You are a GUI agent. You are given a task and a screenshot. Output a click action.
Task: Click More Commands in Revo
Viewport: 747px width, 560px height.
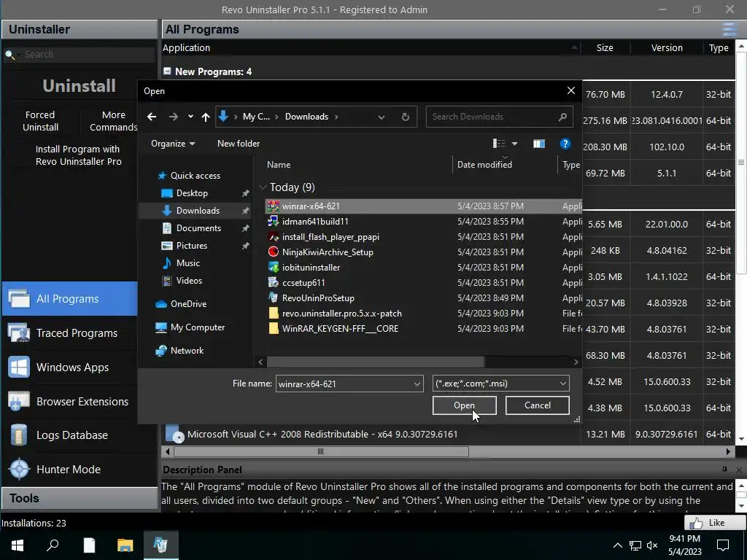point(113,121)
